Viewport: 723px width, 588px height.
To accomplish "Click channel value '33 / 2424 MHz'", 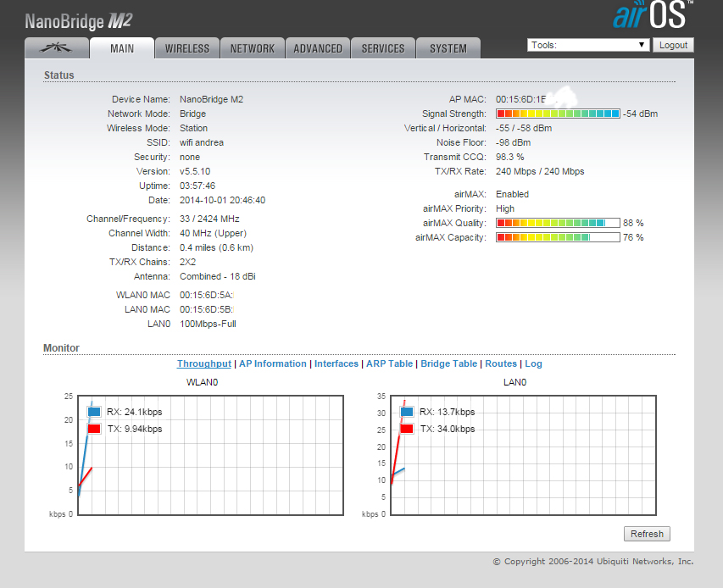I will [209, 219].
